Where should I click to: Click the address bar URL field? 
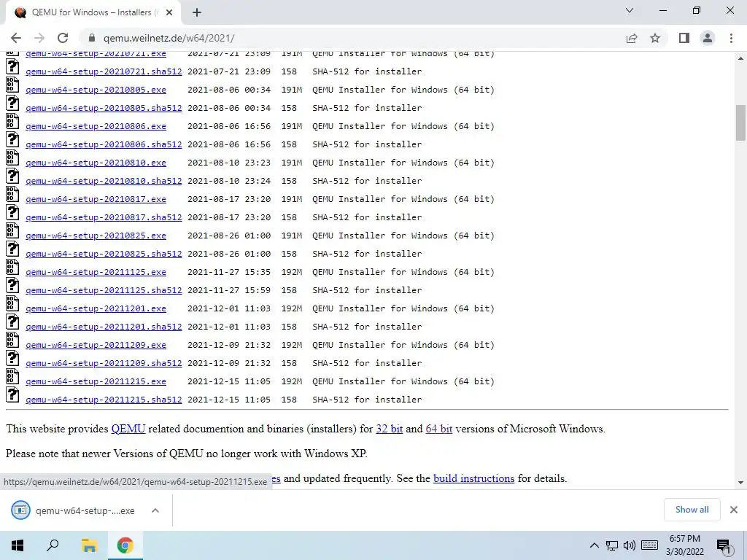click(352, 38)
